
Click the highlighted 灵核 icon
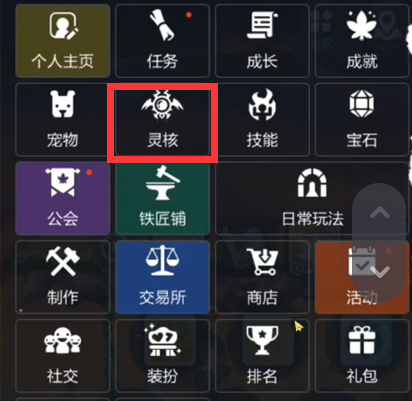(162, 119)
